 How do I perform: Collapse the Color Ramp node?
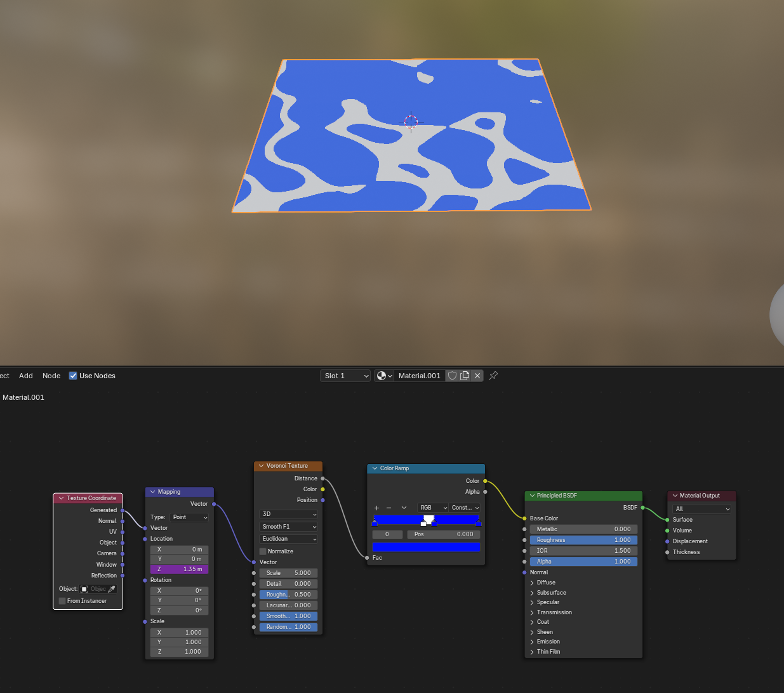[375, 468]
